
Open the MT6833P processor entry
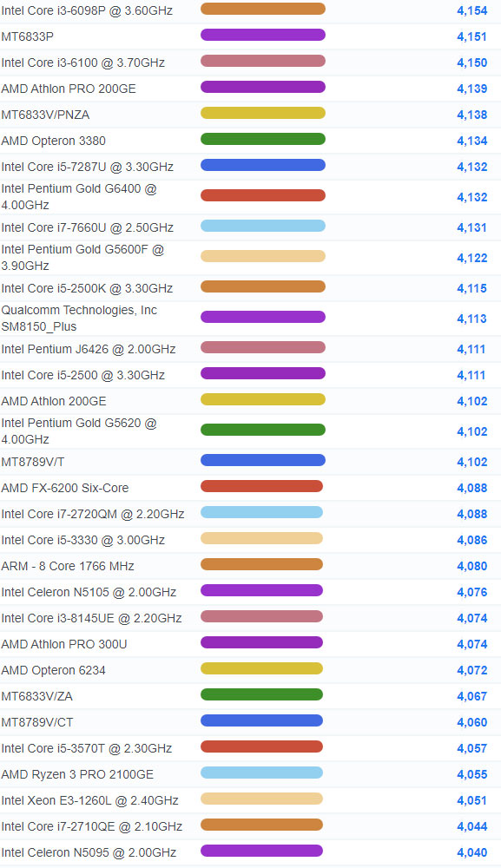click(x=28, y=36)
